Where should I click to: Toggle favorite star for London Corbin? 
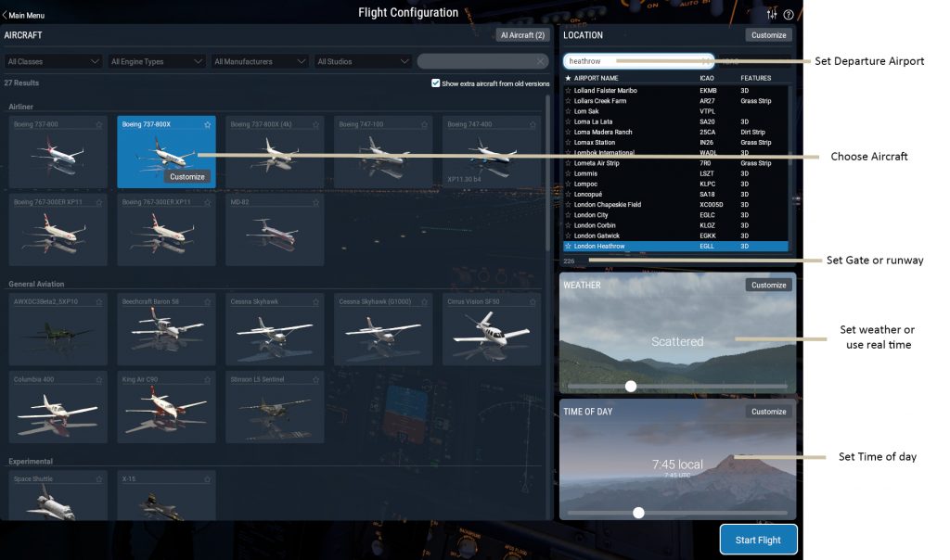click(x=568, y=225)
